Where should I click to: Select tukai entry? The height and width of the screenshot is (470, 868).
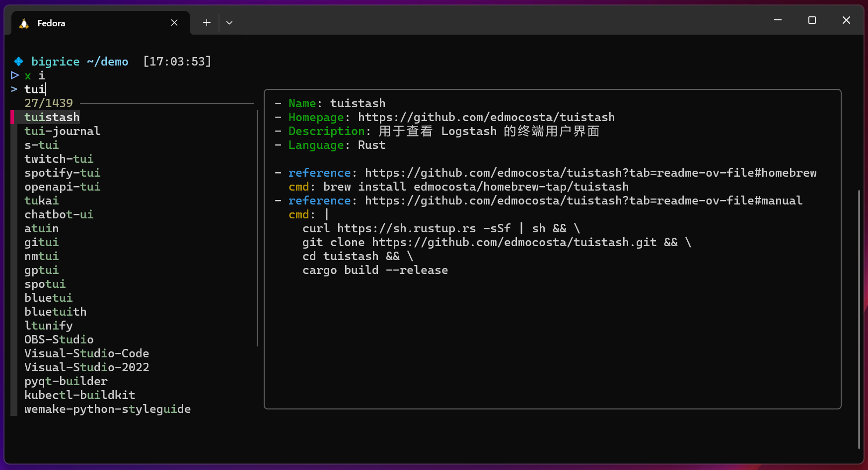pyautogui.click(x=42, y=201)
